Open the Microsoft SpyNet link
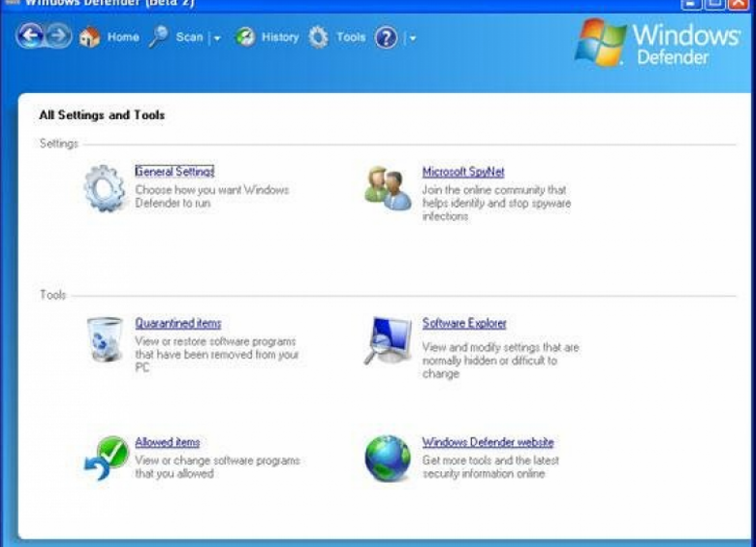 [x=463, y=172]
